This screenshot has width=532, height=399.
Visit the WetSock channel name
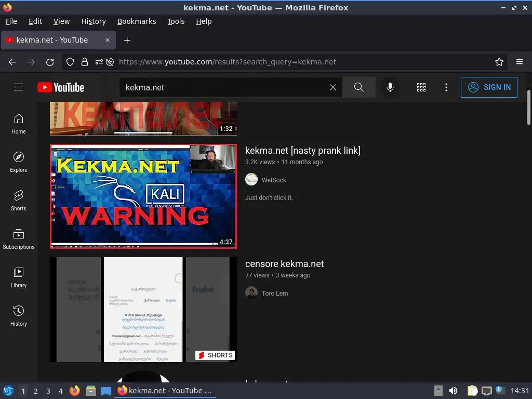click(x=274, y=180)
